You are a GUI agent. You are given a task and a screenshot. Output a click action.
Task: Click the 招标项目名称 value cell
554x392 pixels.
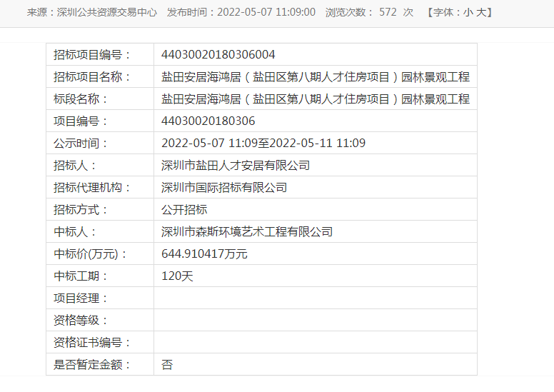tap(315, 77)
